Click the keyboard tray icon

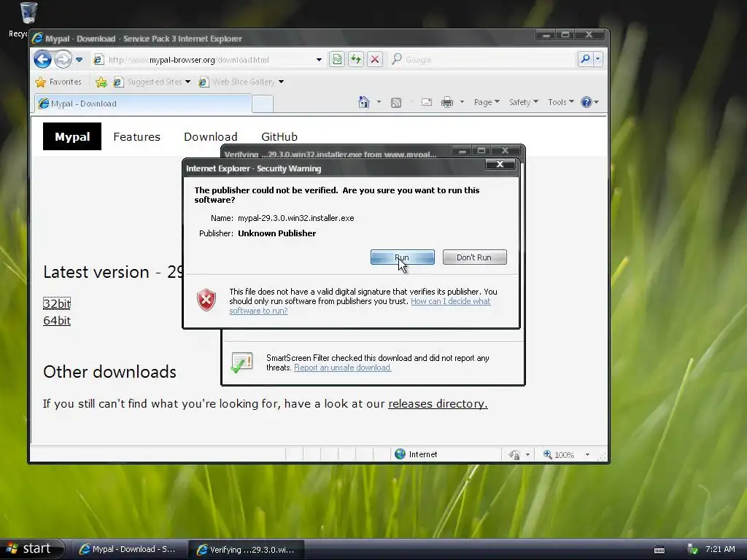coord(659,550)
